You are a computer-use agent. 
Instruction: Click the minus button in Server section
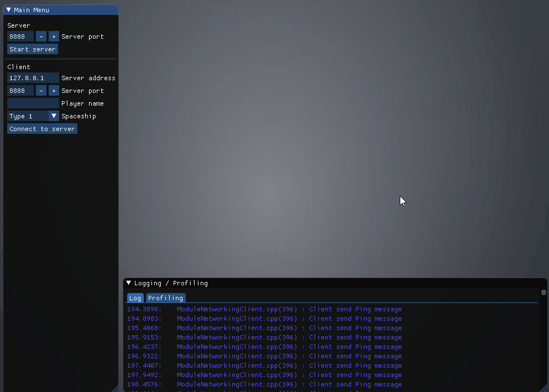(41, 36)
